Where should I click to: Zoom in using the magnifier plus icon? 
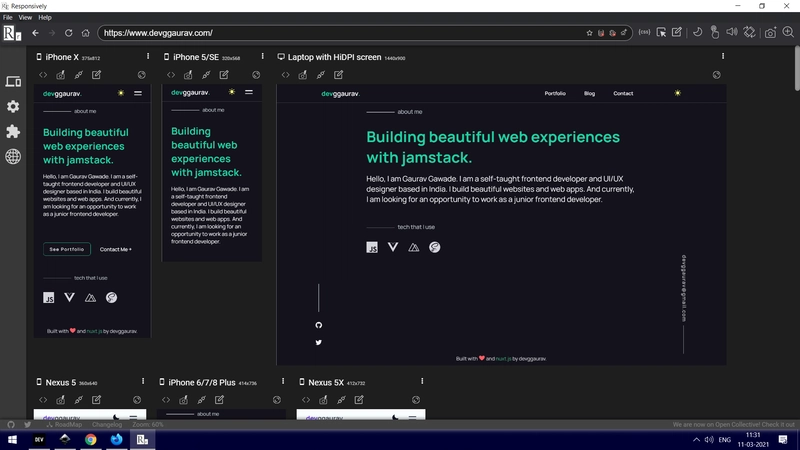coord(788,32)
